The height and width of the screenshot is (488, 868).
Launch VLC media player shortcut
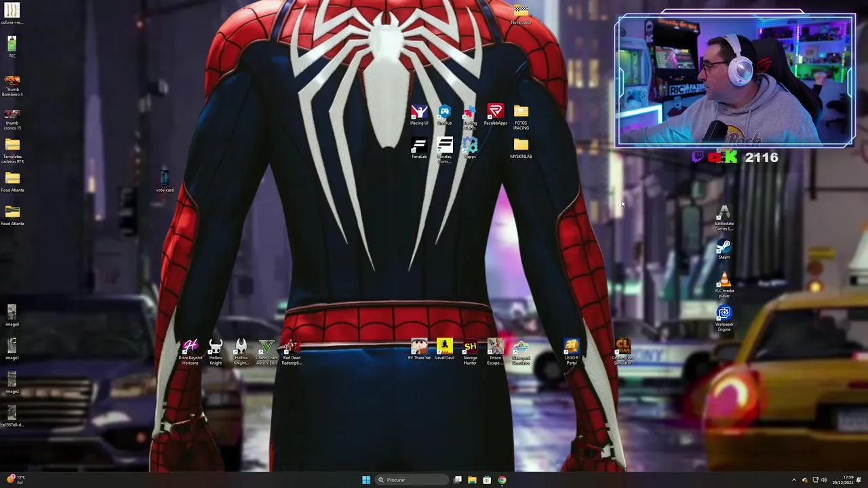click(x=724, y=285)
